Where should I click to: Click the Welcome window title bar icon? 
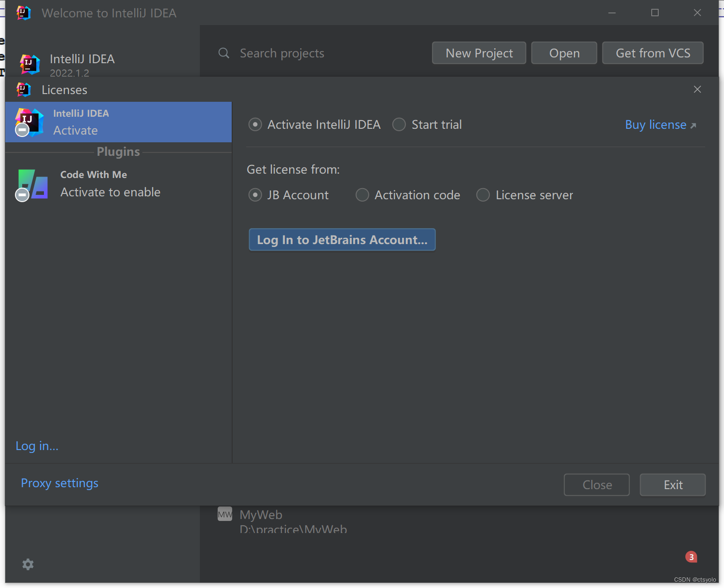tap(24, 13)
